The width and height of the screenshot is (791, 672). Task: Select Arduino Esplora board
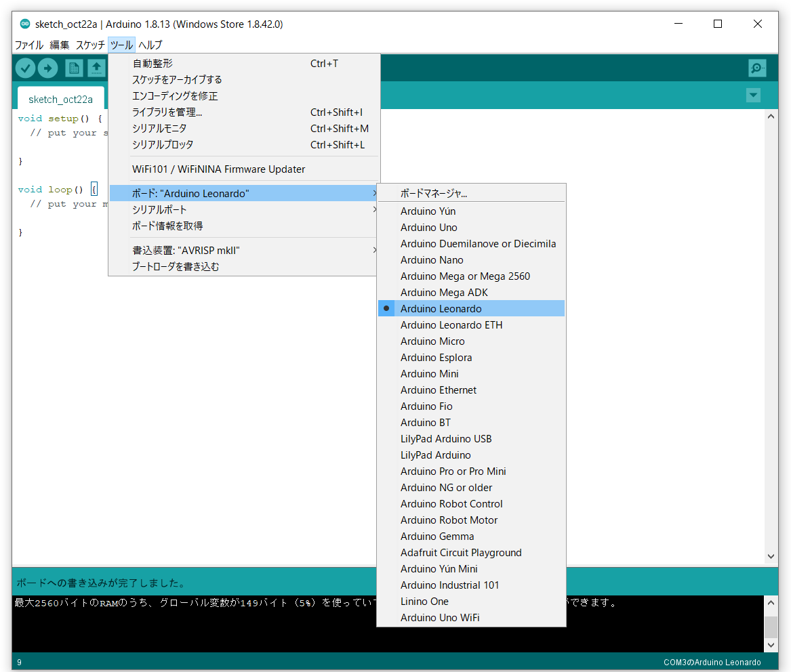471,358
